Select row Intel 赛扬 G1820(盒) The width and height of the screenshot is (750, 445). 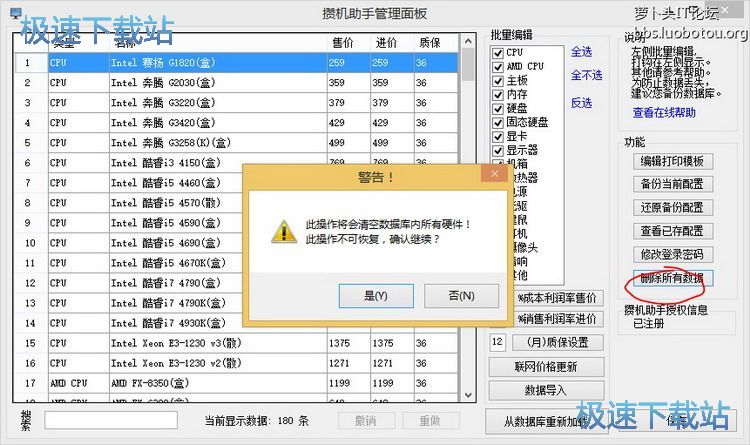[x=236, y=63]
